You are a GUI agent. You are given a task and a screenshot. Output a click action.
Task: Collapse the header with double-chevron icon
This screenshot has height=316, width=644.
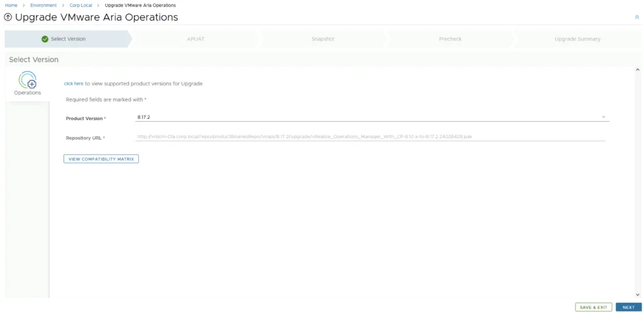[x=637, y=17]
